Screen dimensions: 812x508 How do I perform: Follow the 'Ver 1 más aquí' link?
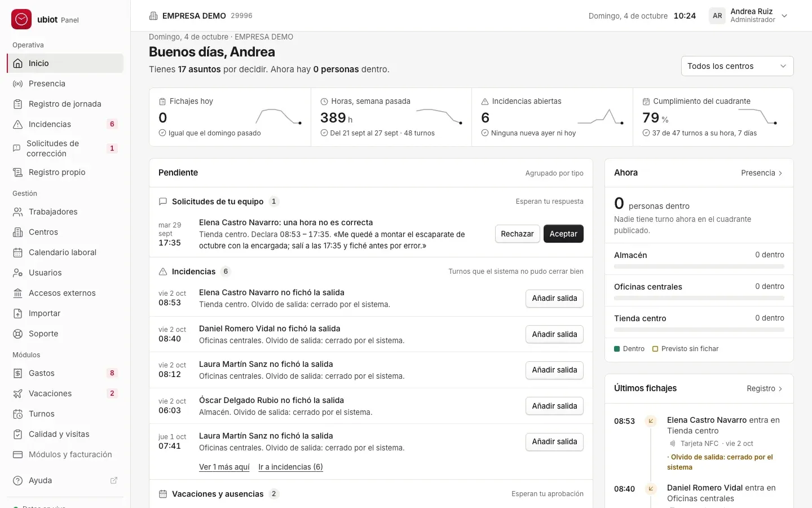224,467
